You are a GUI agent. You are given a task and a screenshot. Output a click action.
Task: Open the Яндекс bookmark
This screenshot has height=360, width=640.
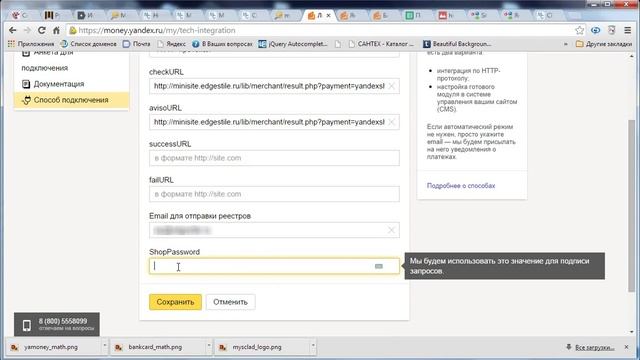171,44
